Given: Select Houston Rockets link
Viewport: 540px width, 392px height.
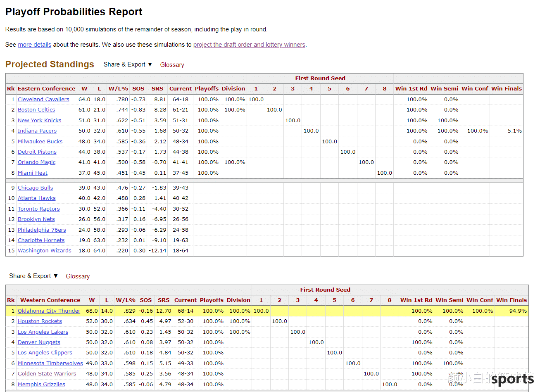Looking at the screenshot, I should point(40,321).
